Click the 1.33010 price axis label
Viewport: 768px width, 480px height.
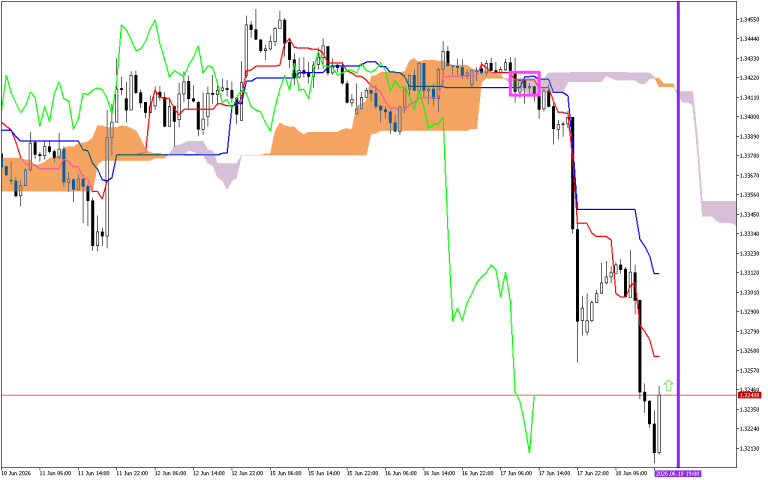pyautogui.click(x=750, y=292)
